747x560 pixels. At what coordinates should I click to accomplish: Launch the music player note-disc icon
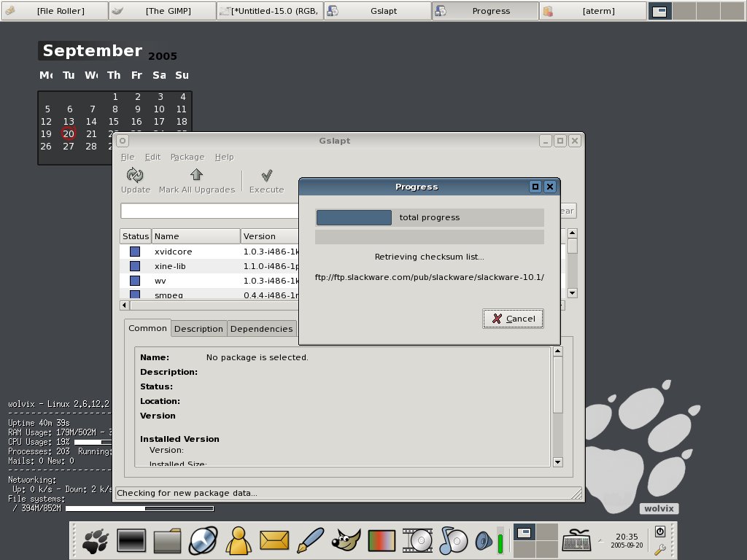coord(454,541)
